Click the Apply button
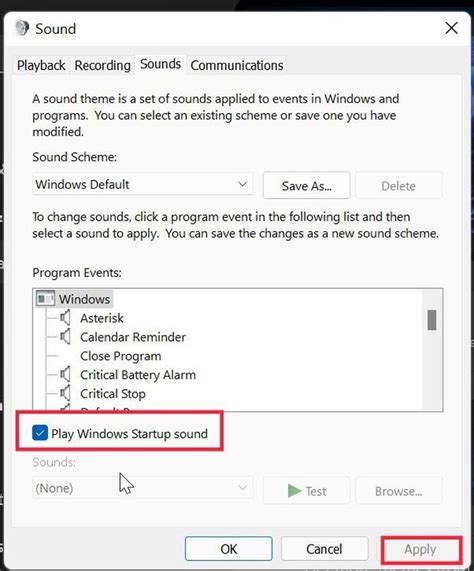The image size is (474, 571). [421, 549]
